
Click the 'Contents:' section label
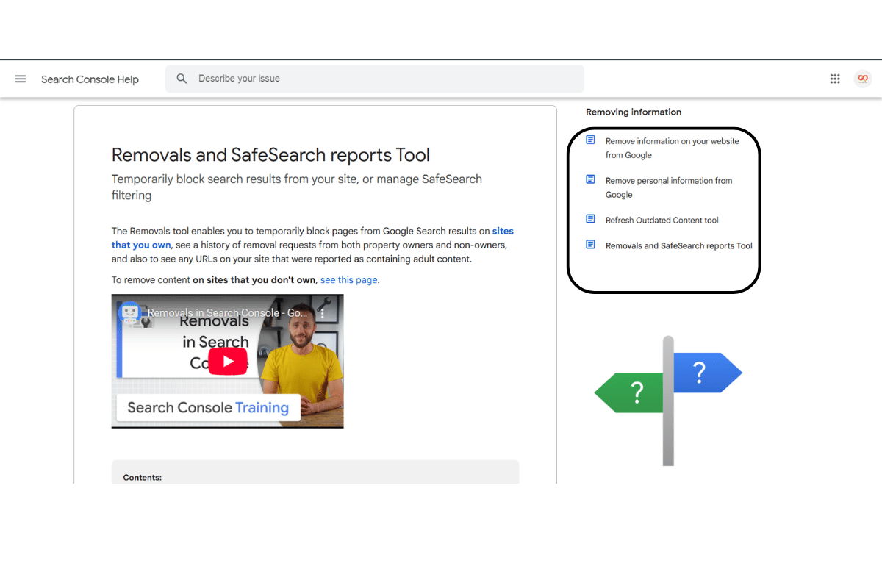[x=143, y=478]
